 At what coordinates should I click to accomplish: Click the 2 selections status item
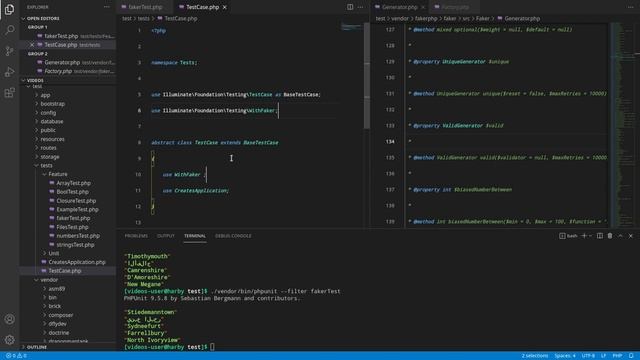click(x=535, y=356)
